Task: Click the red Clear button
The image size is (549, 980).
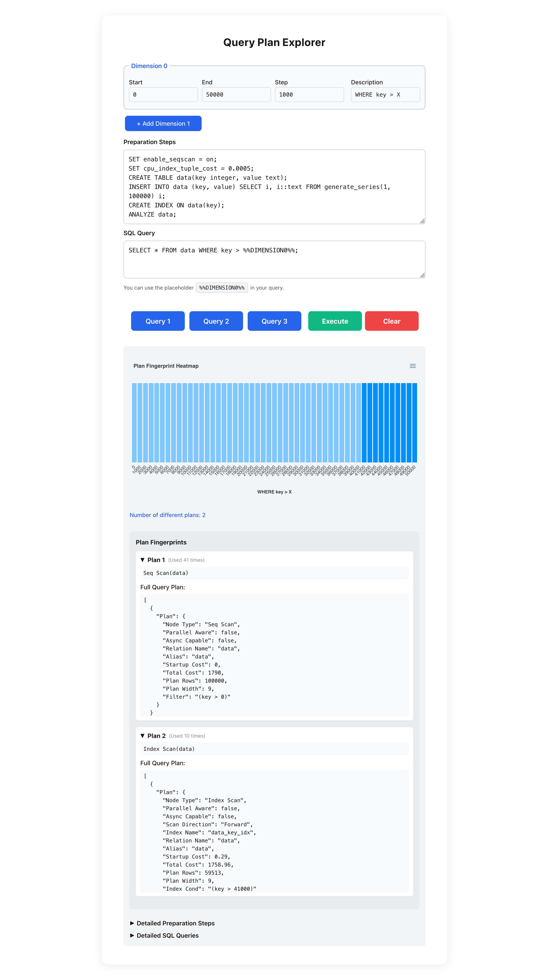Action: (391, 321)
